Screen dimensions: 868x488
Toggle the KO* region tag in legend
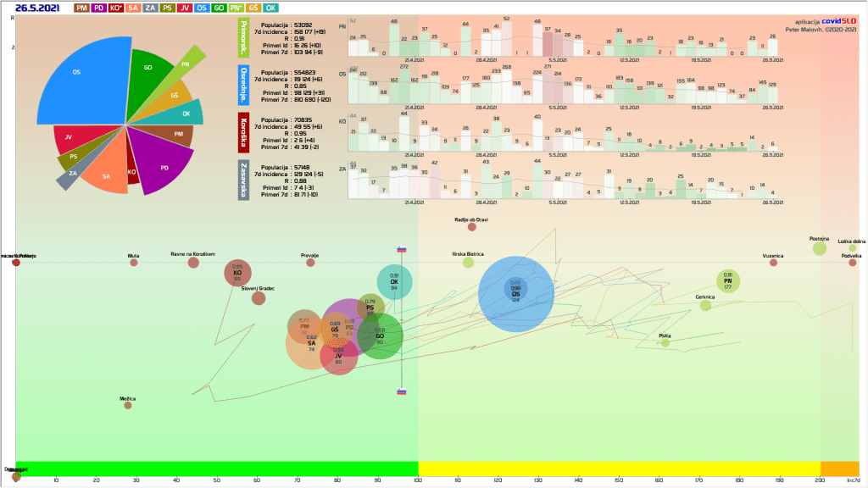pyautogui.click(x=116, y=8)
